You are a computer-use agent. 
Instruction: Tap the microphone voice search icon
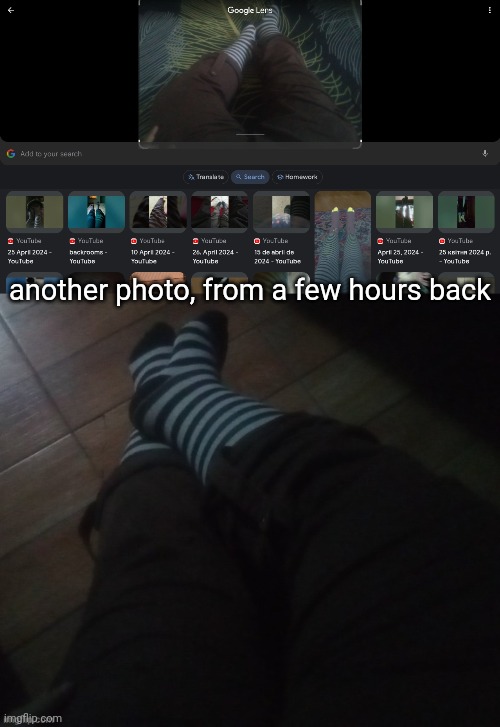pyautogui.click(x=485, y=153)
